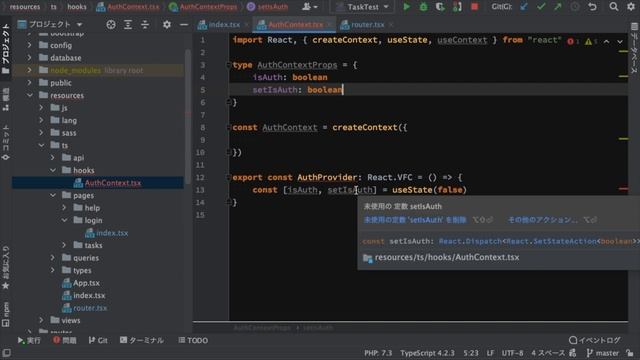Click the project tree vertical scrollbar

point(188,116)
